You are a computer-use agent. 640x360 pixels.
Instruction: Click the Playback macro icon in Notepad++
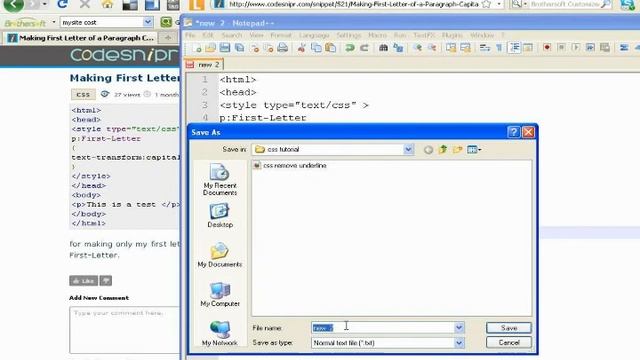pyautogui.click(x=576, y=48)
